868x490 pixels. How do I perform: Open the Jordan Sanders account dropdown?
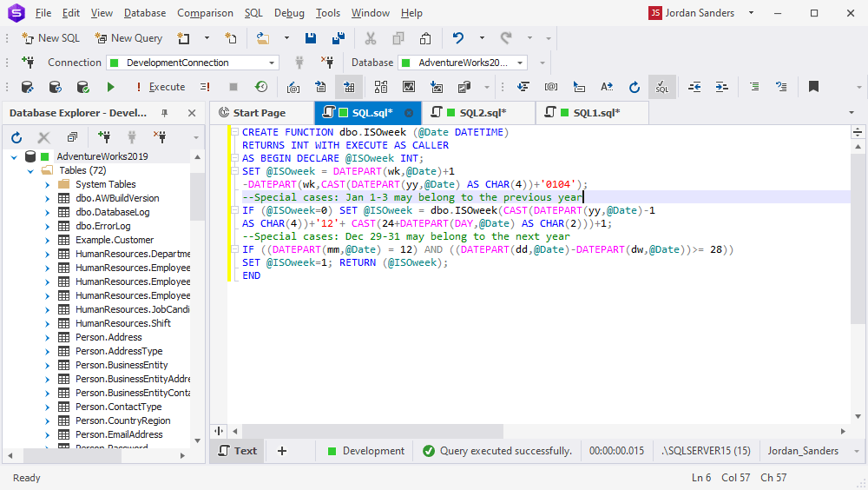(x=751, y=13)
